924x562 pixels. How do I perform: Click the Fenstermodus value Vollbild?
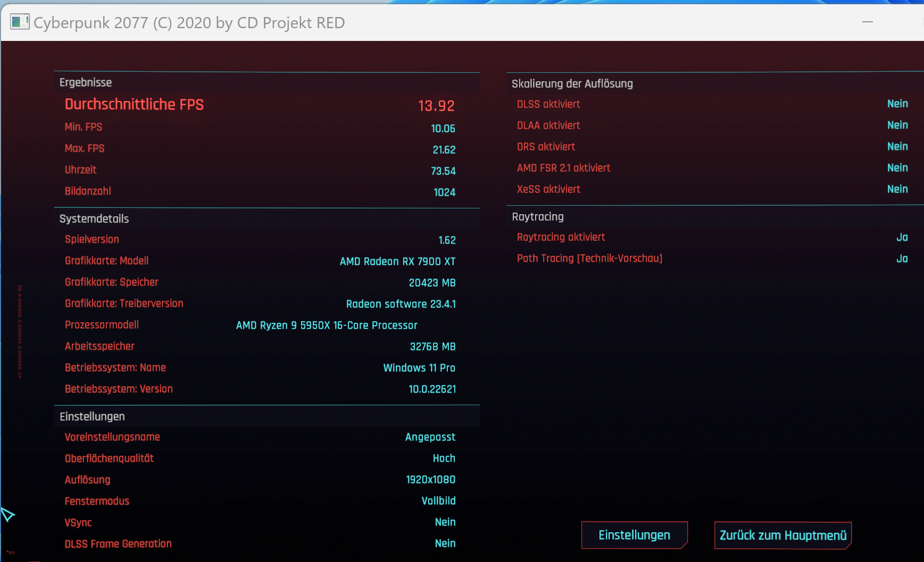pyautogui.click(x=438, y=501)
